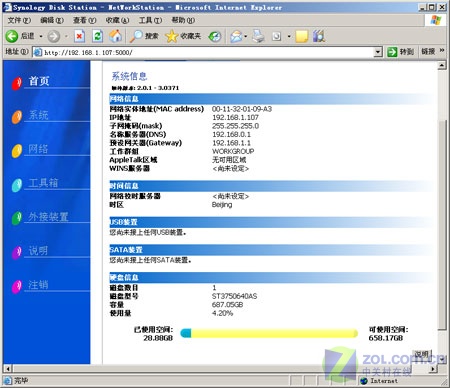Log out via 注销 link

click(38, 285)
